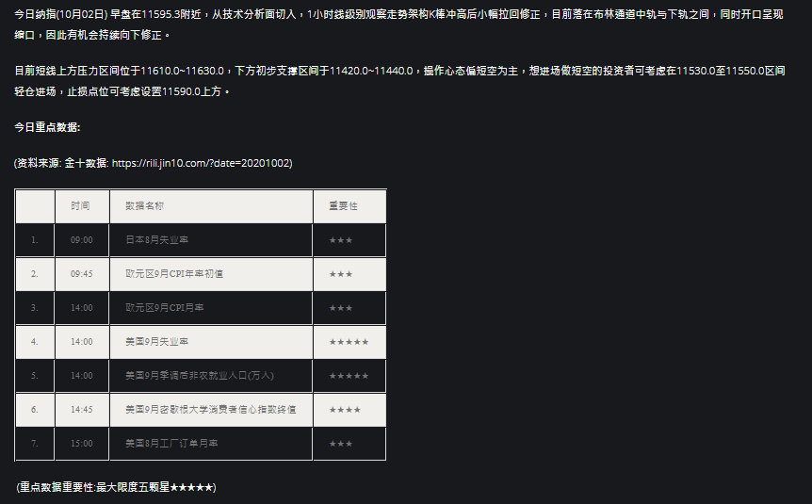The height and width of the screenshot is (504, 812).
Task: Click five-star rating in 美国9月失业率 row
Action: (349, 342)
